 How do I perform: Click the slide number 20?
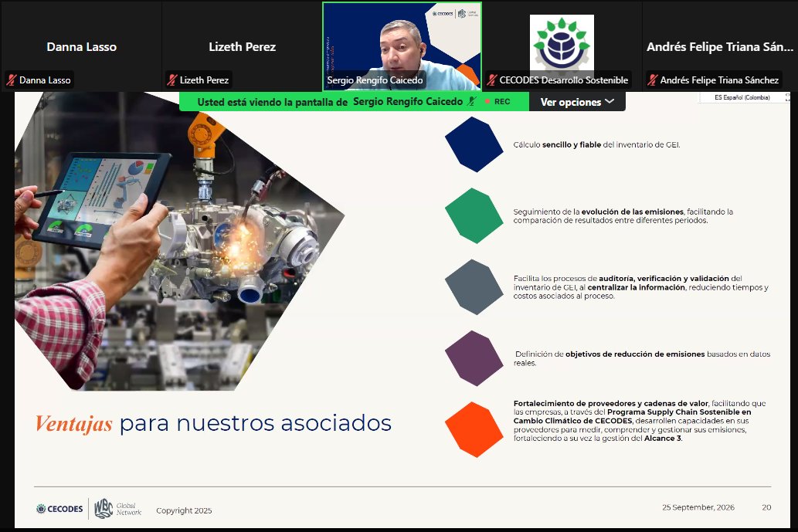point(766,507)
